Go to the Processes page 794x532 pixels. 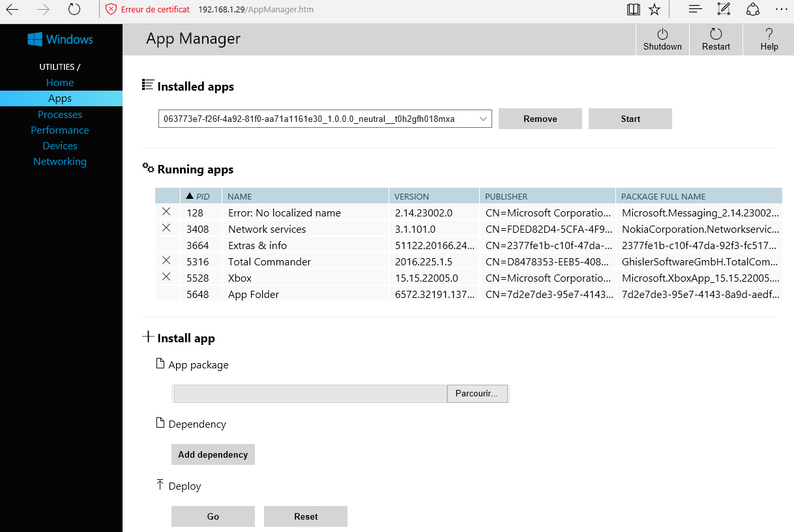(60, 115)
